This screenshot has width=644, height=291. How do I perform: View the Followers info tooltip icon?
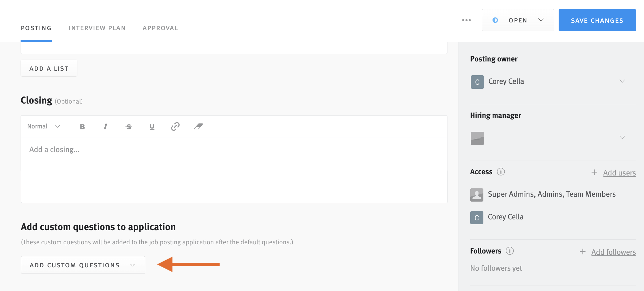point(510,251)
